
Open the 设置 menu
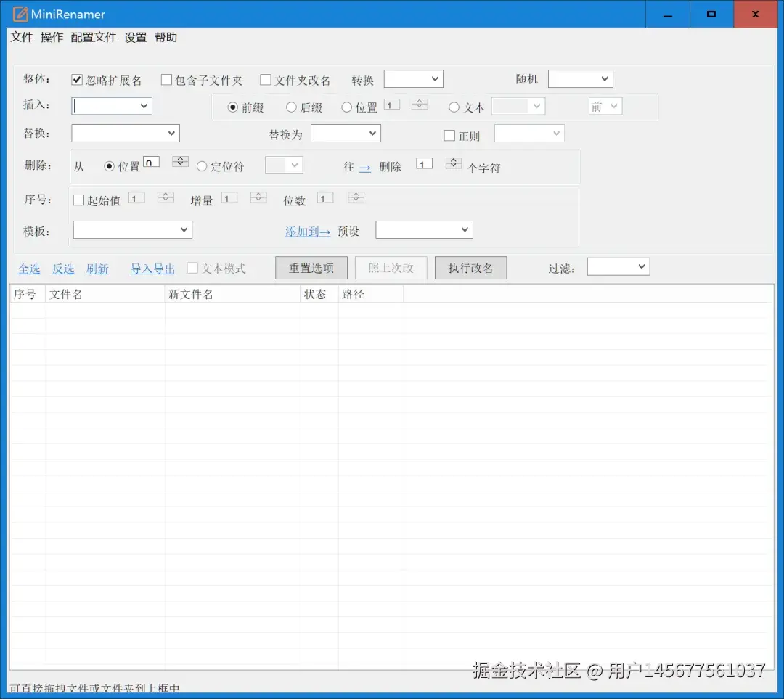click(x=136, y=38)
